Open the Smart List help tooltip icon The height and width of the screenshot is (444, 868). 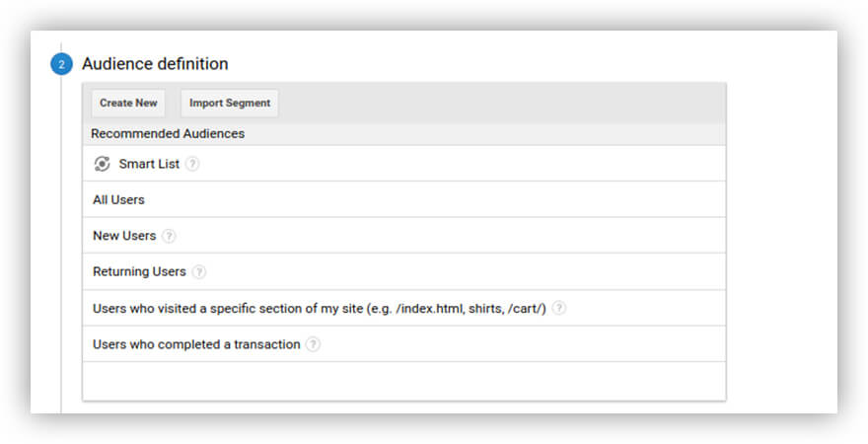[192, 165]
